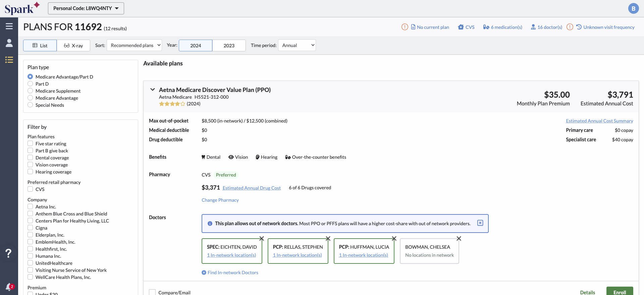644x295 pixels.
Task: Open the plan list sidebar icon
Action: click(9, 60)
